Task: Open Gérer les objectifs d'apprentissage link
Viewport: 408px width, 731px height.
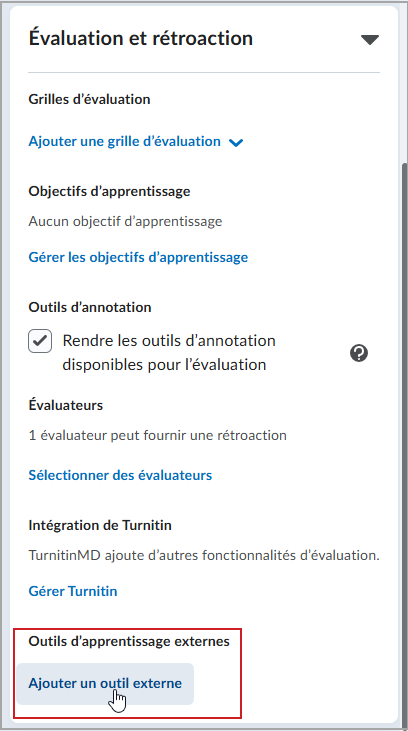Action: pos(138,257)
